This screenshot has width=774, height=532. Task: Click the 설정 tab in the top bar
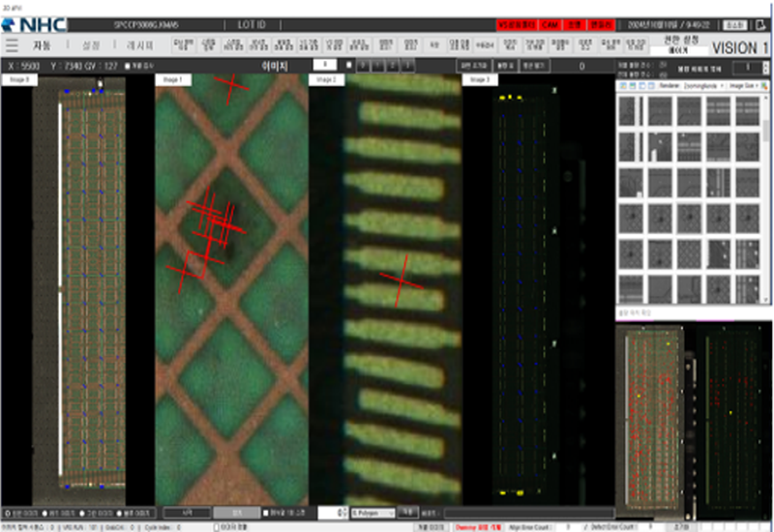click(x=91, y=44)
